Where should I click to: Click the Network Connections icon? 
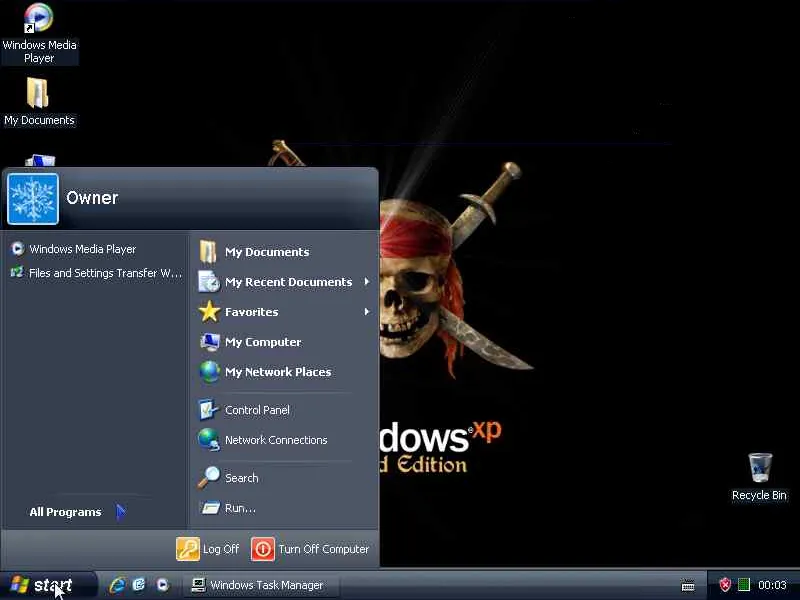point(209,440)
